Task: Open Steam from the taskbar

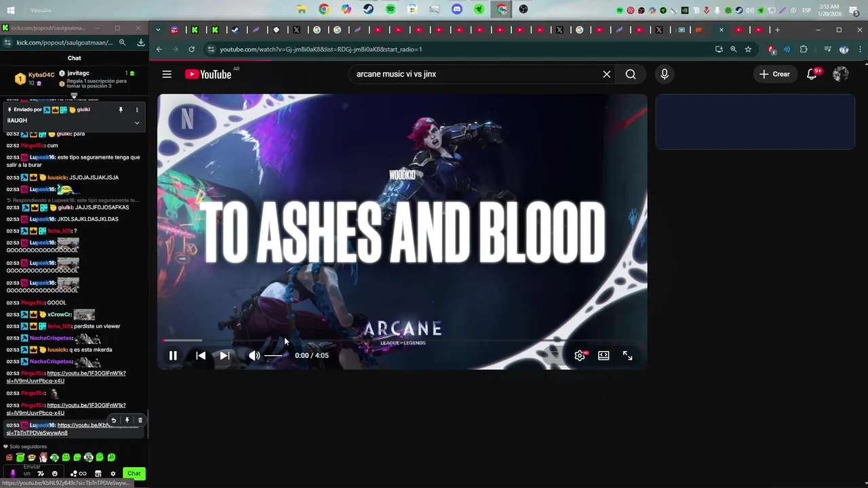Action: tap(368, 9)
